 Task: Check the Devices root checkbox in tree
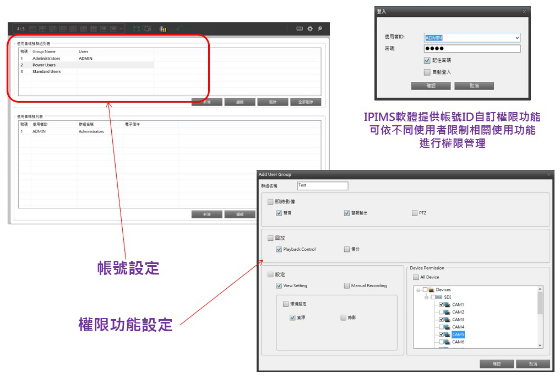[x=425, y=290]
